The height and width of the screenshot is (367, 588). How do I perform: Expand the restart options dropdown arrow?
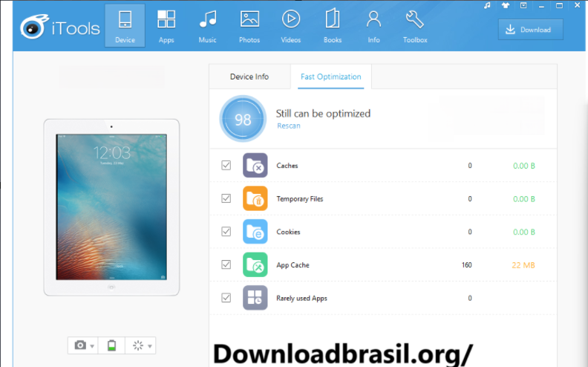click(x=150, y=346)
